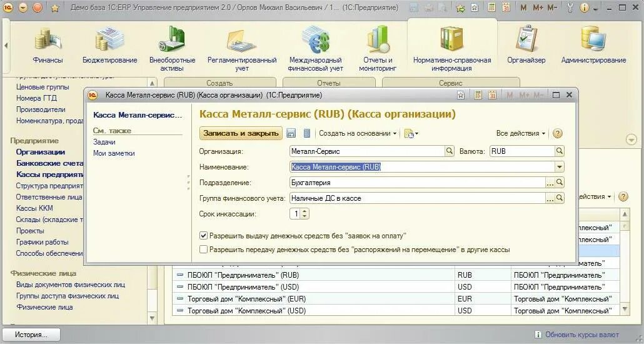Click the Обновить курсы валют link
Screen dimensions: 644x344
[x=581, y=335]
